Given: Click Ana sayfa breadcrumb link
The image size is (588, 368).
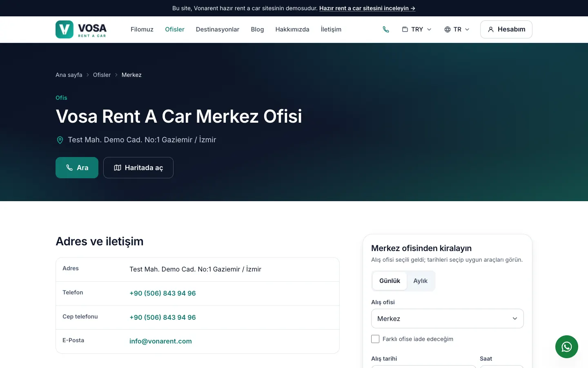Looking at the screenshot, I should (x=69, y=75).
